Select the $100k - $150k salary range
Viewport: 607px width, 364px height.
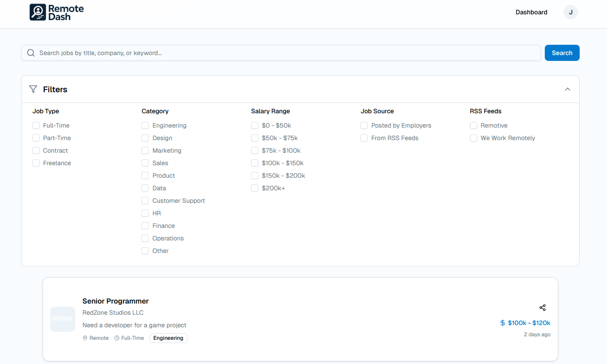point(255,163)
